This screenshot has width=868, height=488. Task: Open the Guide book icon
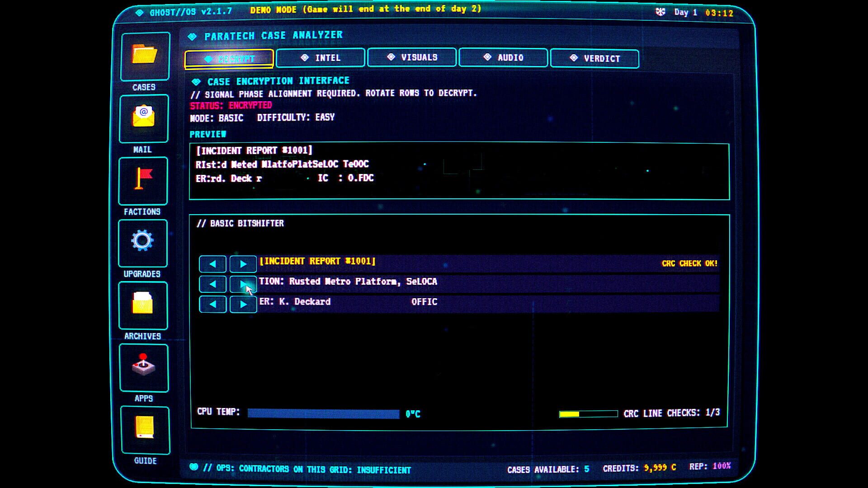pyautogui.click(x=145, y=430)
